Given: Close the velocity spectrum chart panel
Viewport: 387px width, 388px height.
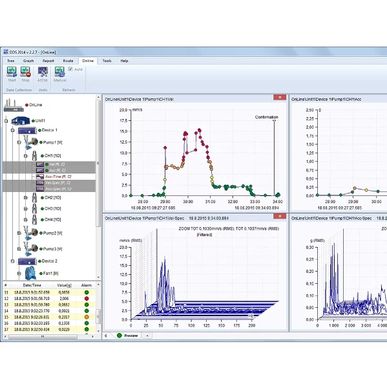Looking at the screenshot, I should point(280,216).
